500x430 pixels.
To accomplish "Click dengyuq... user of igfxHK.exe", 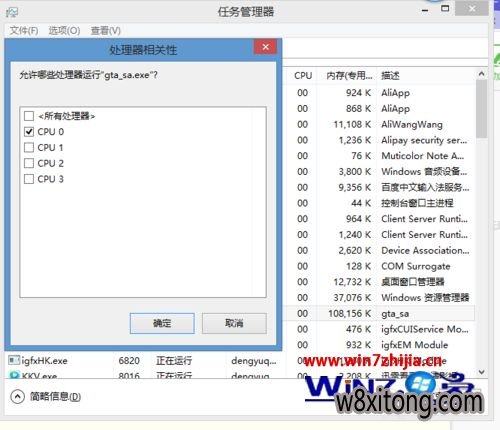I will click(x=254, y=361).
